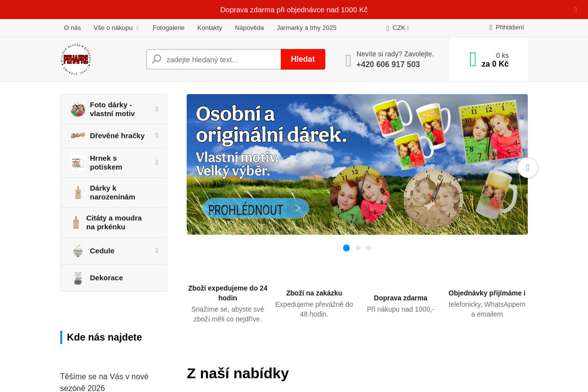Screen dimensions: 588x392
Task: Click the Cedule category icon
Action: [x=77, y=251]
